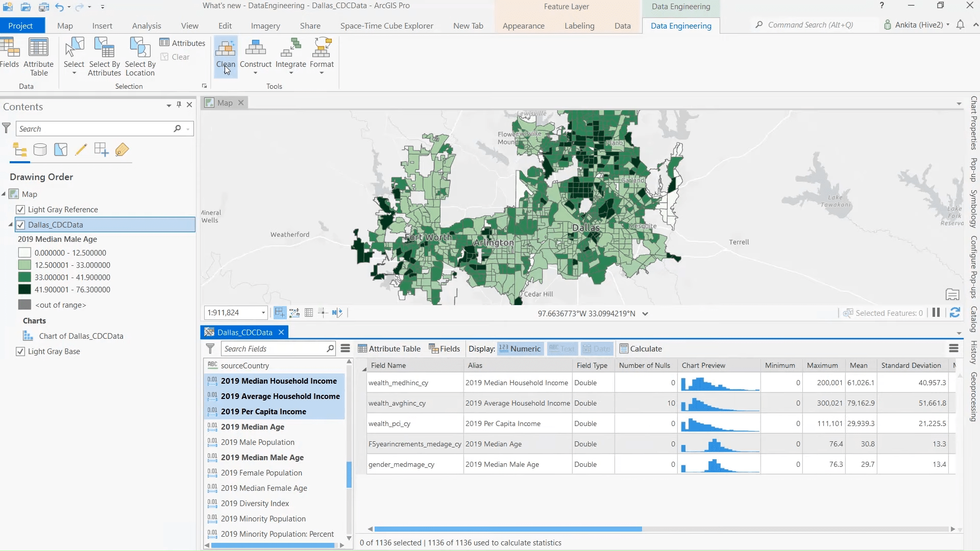Click the 12.500001 - 33.000000 legend swatch
This screenshot has height=551, width=980.
pyautogui.click(x=24, y=265)
